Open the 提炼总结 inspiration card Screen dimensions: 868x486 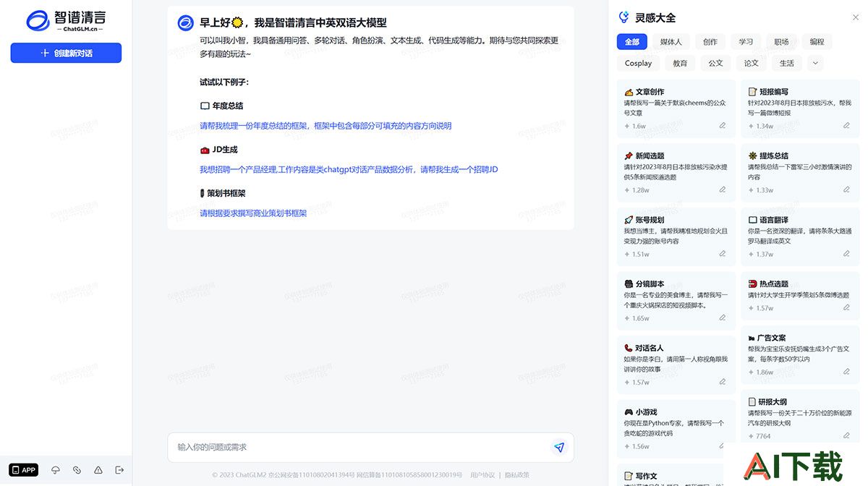799,172
